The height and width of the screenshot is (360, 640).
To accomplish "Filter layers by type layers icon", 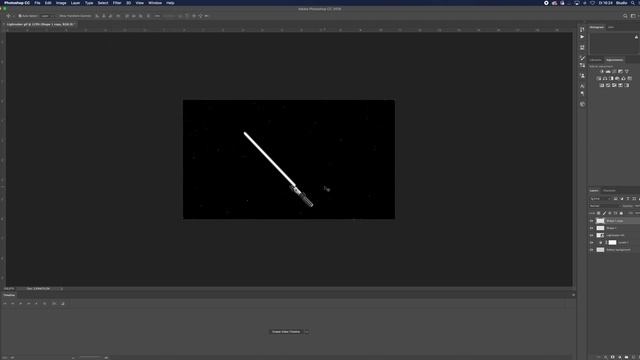I will point(628,199).
